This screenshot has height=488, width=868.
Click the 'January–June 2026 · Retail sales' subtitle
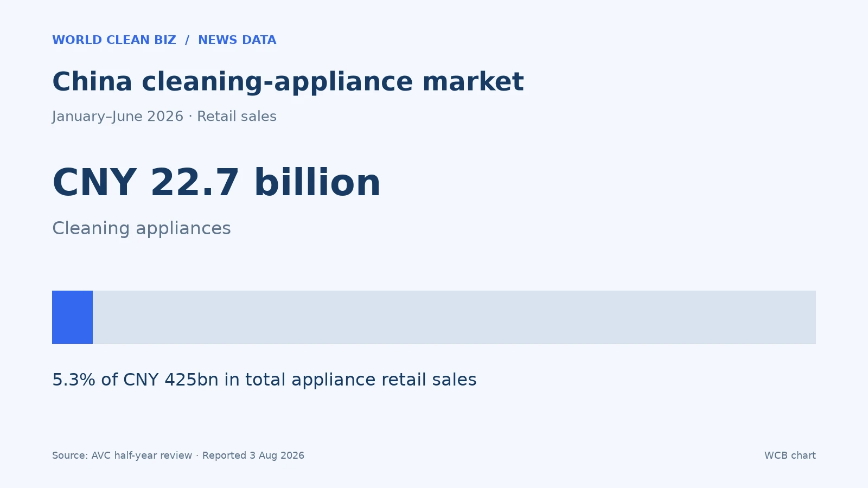tap(164, 117)
